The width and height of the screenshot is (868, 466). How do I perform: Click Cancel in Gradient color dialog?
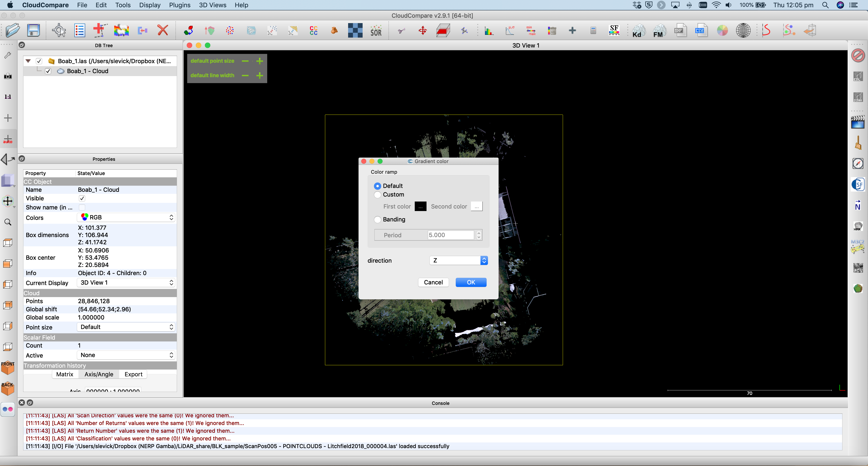[x=433, y=282]
